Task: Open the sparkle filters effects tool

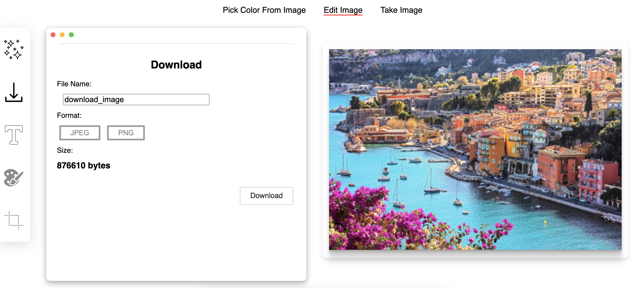Action: pos(14,49)
